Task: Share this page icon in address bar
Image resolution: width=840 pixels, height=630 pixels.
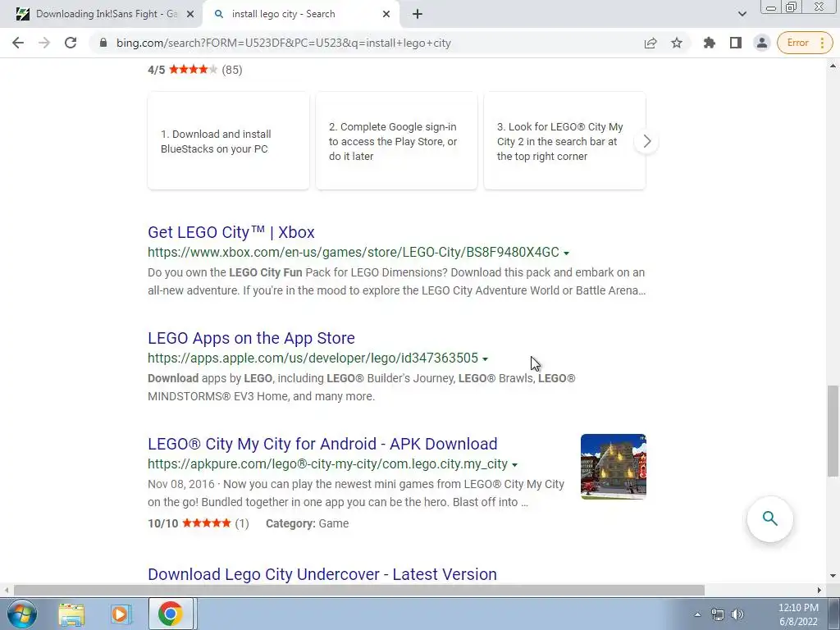Action: [x=651, y=43]
